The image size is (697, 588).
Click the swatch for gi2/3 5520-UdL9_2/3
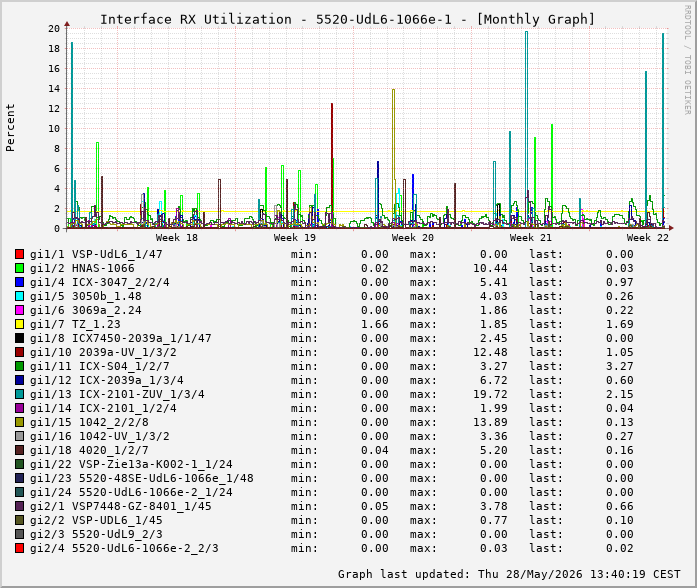pos(19,534)
